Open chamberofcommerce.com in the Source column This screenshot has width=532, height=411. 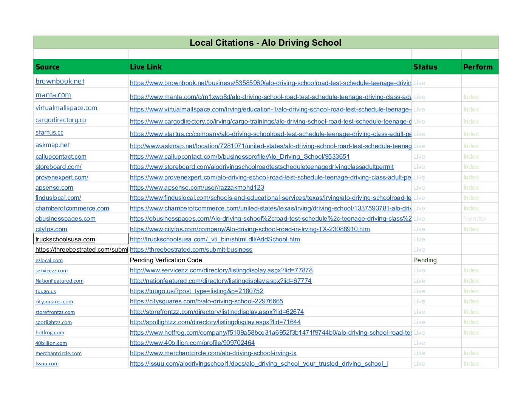[72, 208]
